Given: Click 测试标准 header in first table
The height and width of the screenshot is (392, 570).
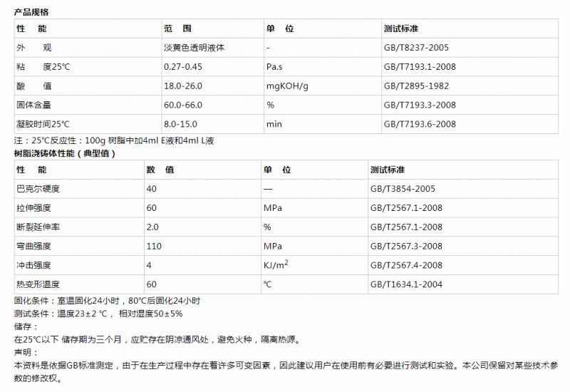Looking at the screenshot, I should (401, 29).
